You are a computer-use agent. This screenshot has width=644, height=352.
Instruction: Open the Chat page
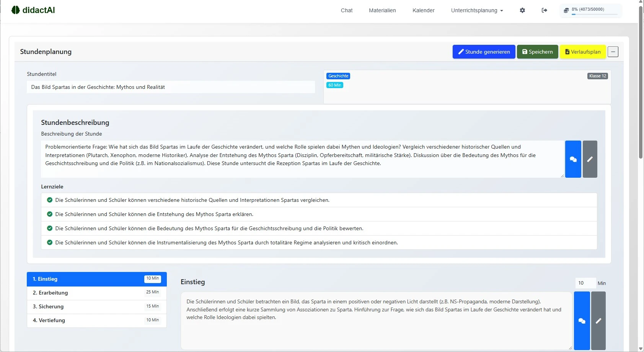pos(347,10)
